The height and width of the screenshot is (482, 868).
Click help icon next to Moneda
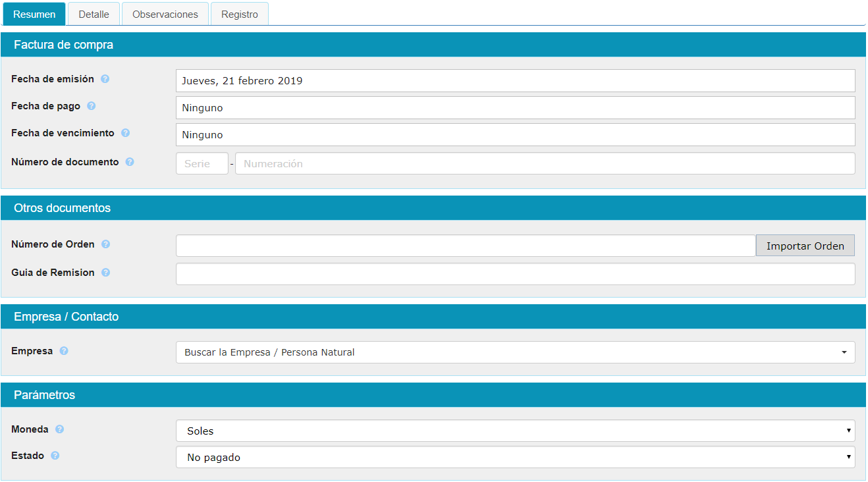point(60,429)
